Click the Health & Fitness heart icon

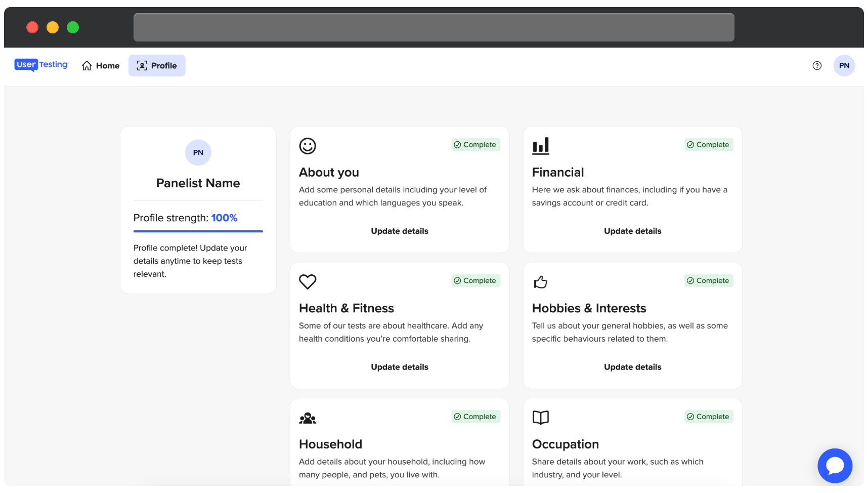tap(308, 282)
